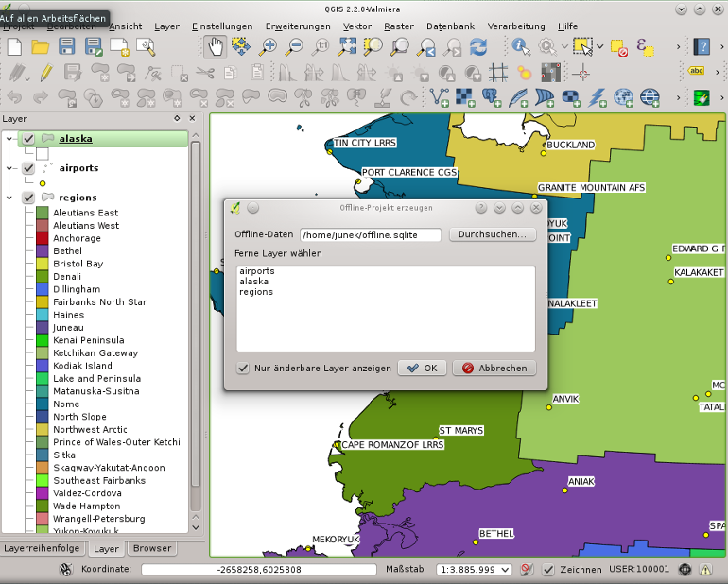The image size is (728, 584).
Task: Expand the hidden add-layer toolbar chevron
Action: tap(679, 97)
